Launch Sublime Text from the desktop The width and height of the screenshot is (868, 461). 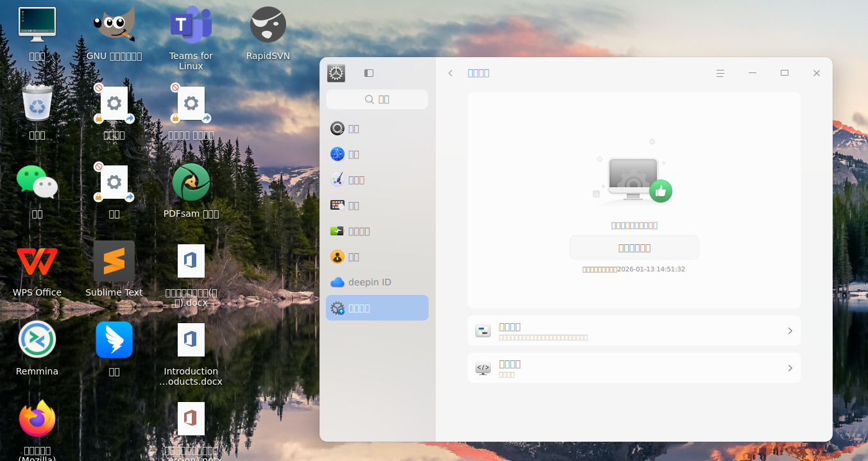(114, 261)
